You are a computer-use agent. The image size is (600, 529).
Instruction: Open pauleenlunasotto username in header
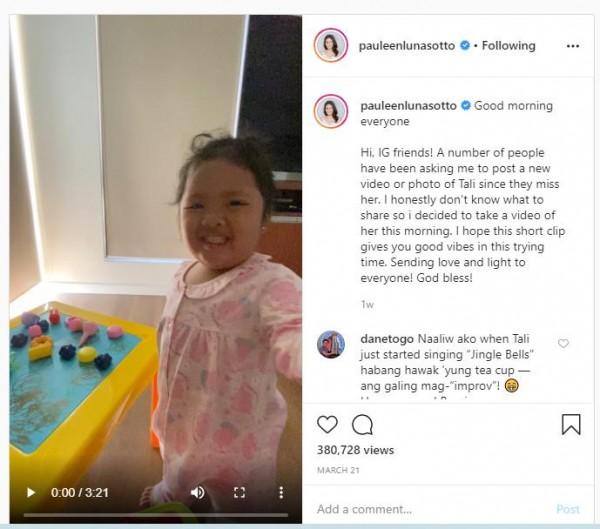[x=407, y=46]
